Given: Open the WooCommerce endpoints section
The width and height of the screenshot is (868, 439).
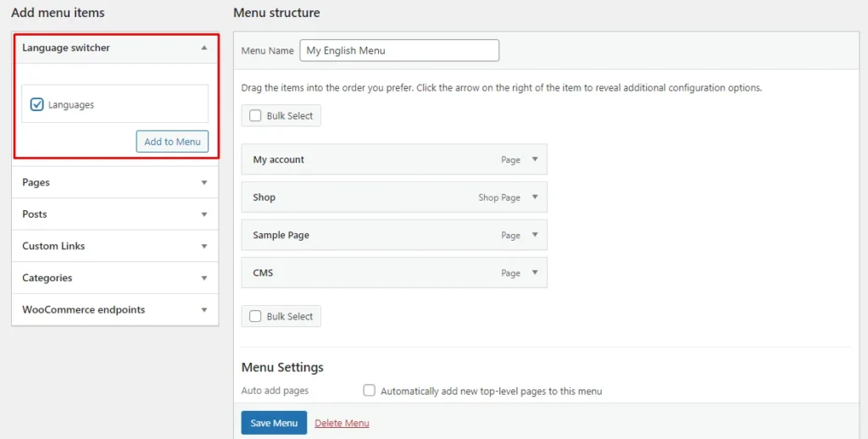Looking at the screenshot, I should [x=203, y=310].
